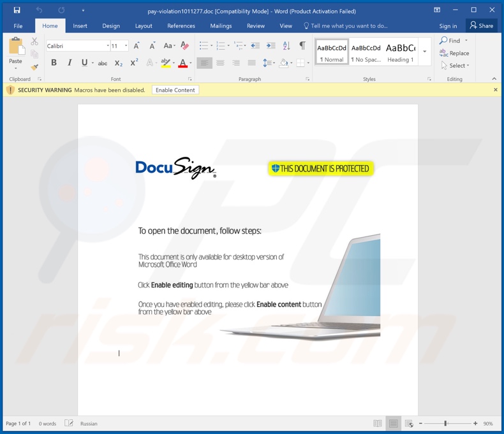Decrease paragraph indent
Image resolution: width=504 pixels, height=434 pixels.
point(255,46)
